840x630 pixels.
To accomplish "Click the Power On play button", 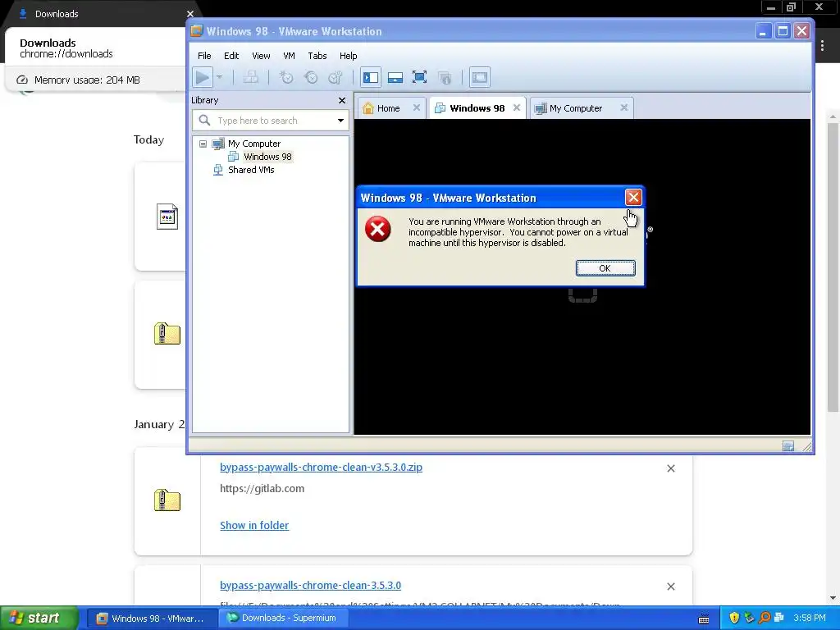I will pyautogui.click(x=203, y=78).
